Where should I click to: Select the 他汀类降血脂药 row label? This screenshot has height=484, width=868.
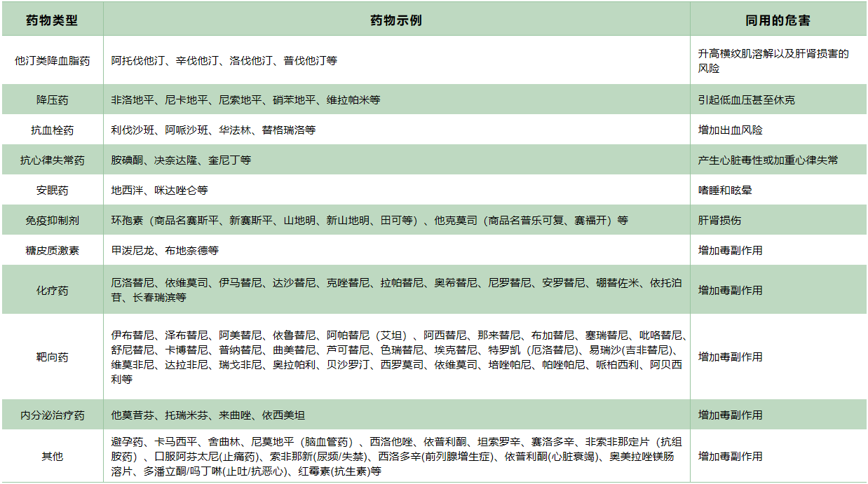click(x=52, y=60)
